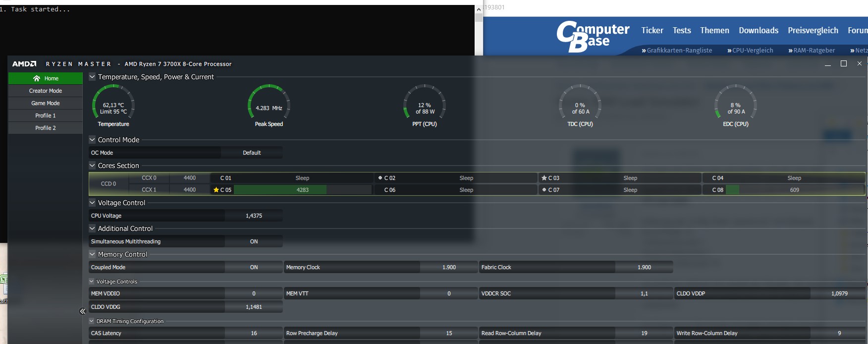868x344 pixels.
Task: Click the Write Row-Column Delay value 9
Action: [839, 333]
